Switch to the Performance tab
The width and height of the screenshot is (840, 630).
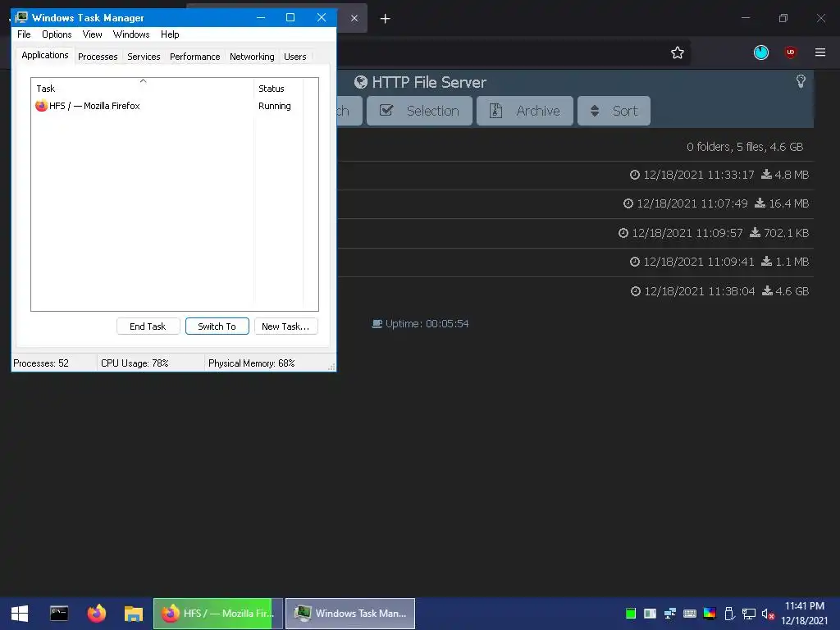195,57
